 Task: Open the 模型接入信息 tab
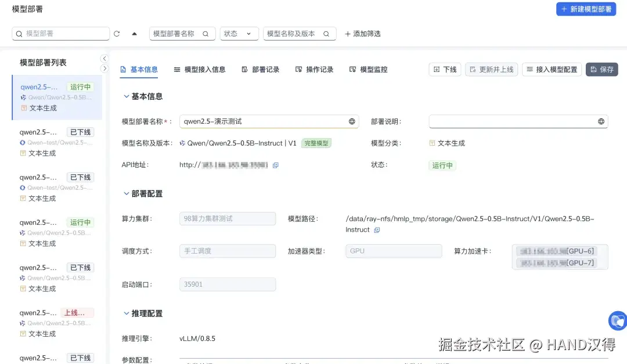pyautogui.click(x=200, y=69)
